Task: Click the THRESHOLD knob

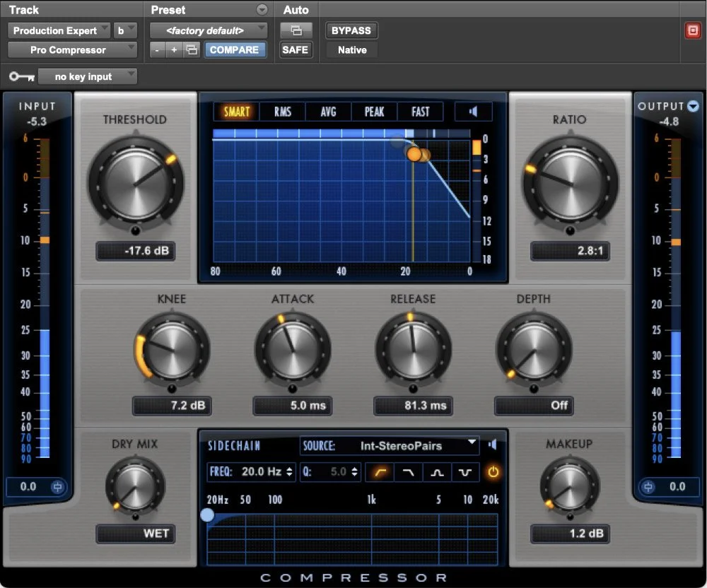Action: 135,184
